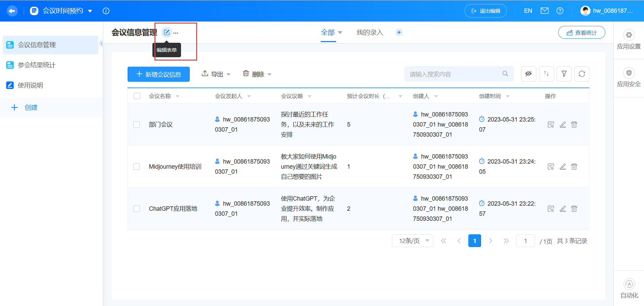Check the ChatGPT应用落地 row checkbox
644x306 pixels.
tap(137, 208)
